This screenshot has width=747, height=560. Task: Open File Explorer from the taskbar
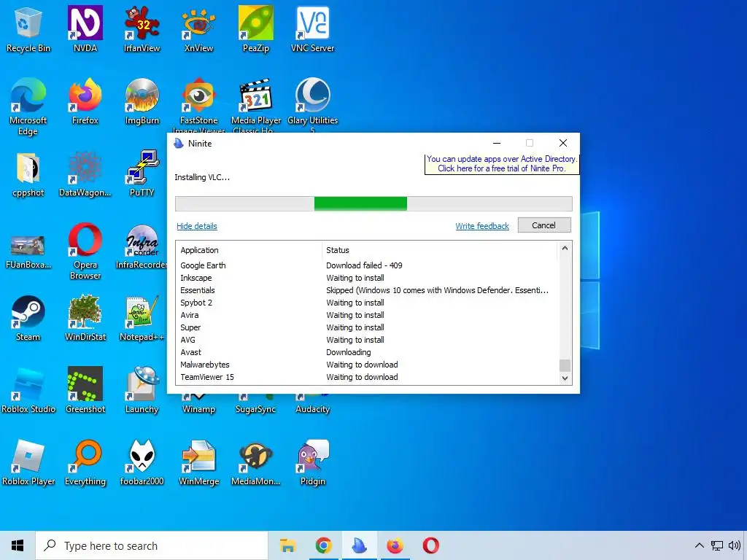(x=287, y=545)
